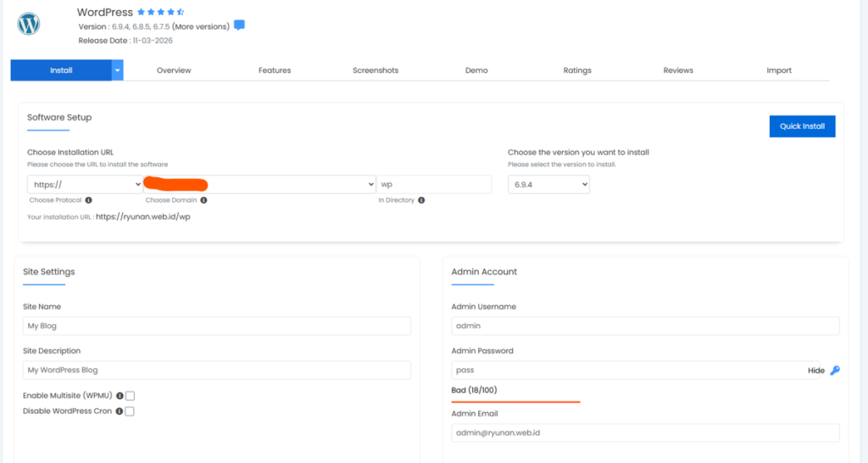
Task: Click the Quick Install button
Action: [x=802, y=126]
